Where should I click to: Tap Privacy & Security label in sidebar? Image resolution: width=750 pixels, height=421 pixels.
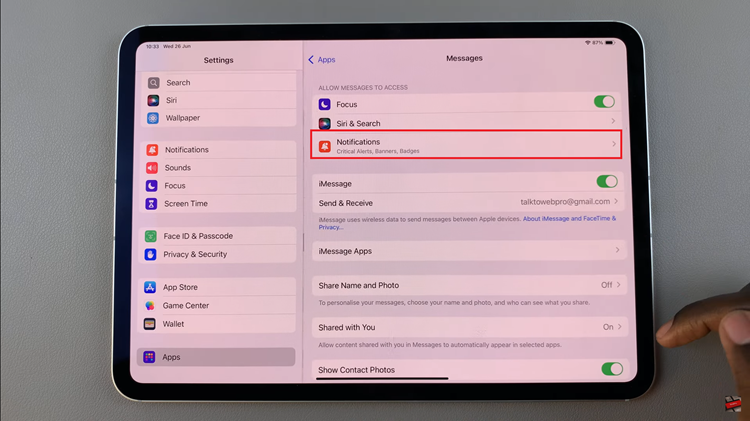pos(195,254)
